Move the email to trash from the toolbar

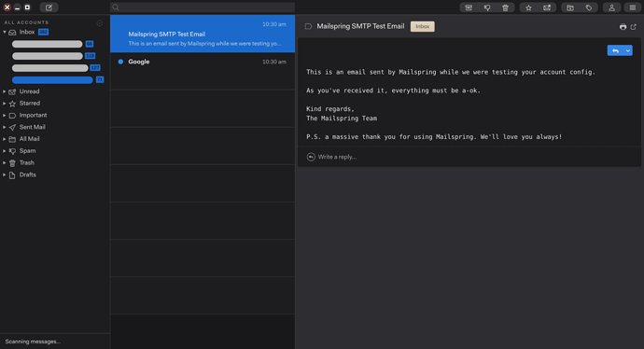[505, 7]
